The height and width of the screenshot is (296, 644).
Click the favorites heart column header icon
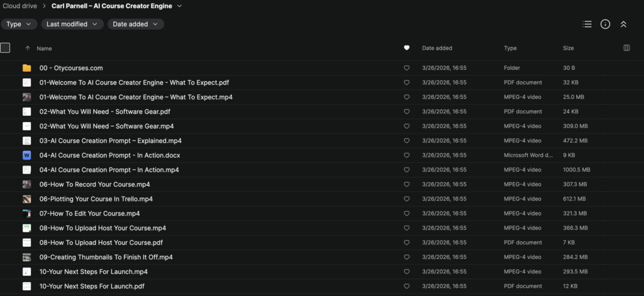[407, 48]
